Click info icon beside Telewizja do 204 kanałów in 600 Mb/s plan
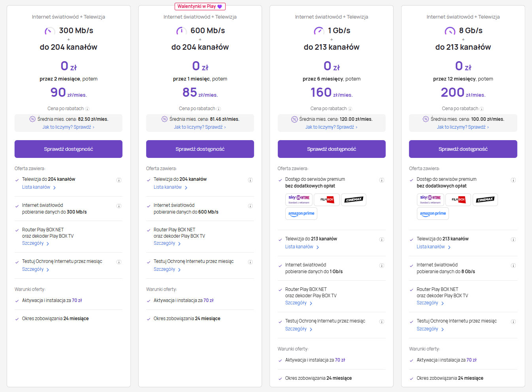The height and width of the screenshot is (392, 532). (250, 180)
